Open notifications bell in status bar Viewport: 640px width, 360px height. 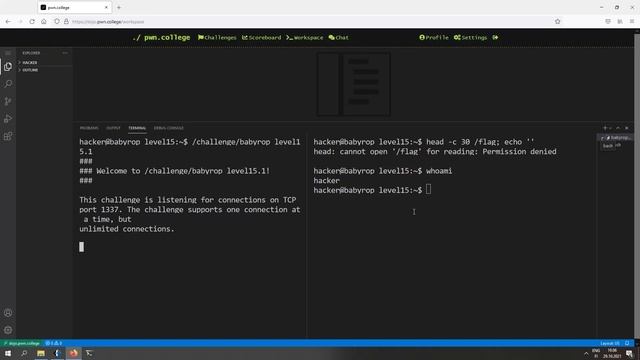coord(627,343)
